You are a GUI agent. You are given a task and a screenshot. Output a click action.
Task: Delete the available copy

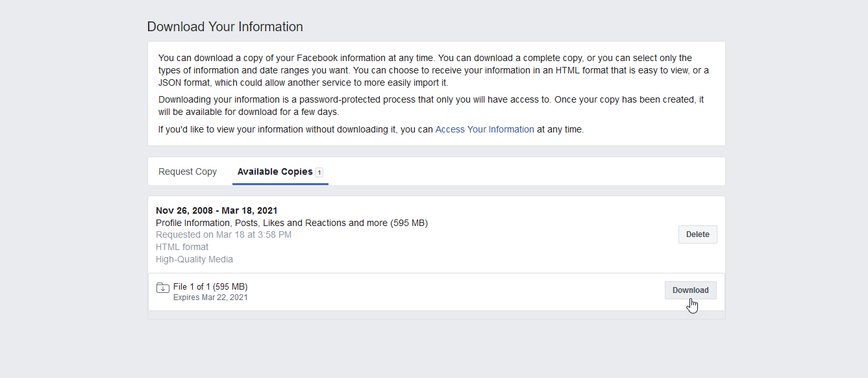pos(698,234)
